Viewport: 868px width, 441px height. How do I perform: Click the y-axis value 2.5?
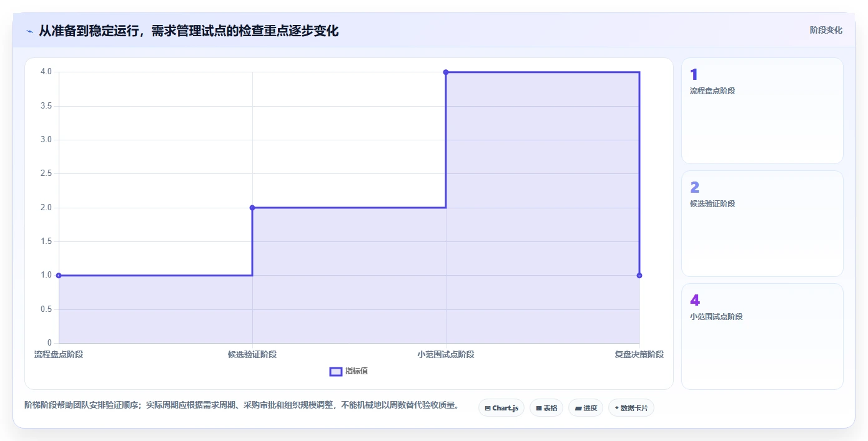point(46,173)
